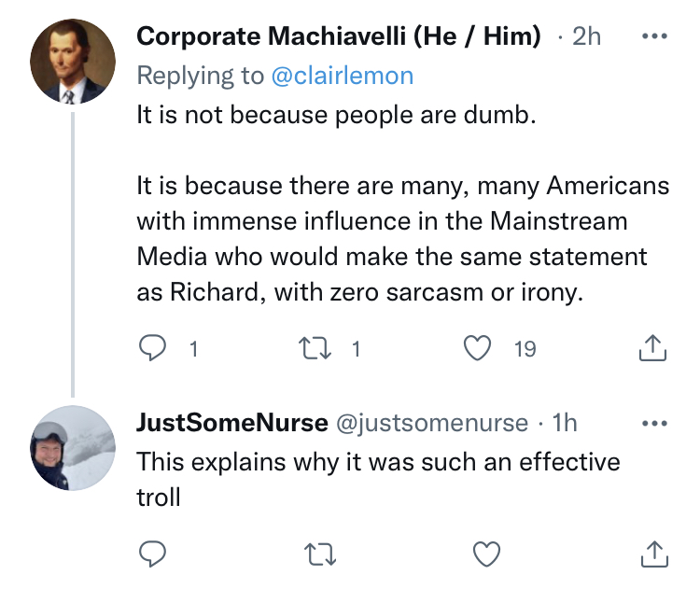700x589 pixels.
Task: Click the 2h timestamp
Action: pos(586,37)
